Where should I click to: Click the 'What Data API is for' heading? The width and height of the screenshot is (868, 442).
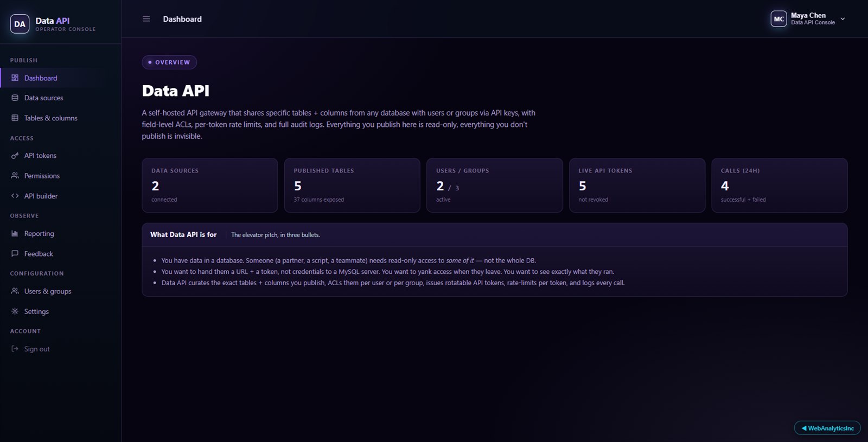coord(183,235)
